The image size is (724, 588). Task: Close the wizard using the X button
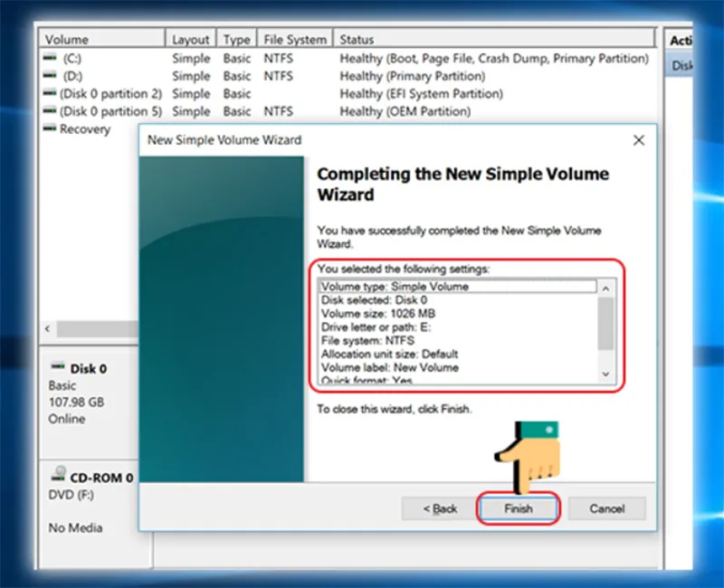(x=639, y=140)
